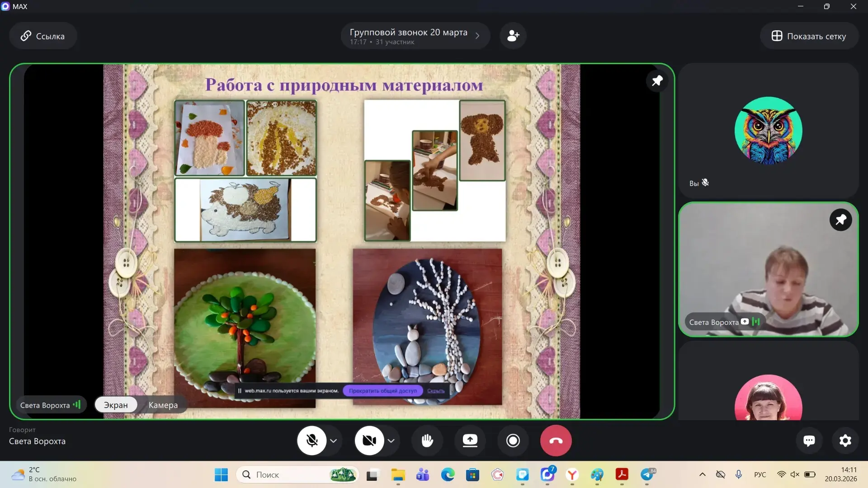The height and width of the screenshot is (488, 868).
Task: End the call with red button
Action: (x=556, y=441)
